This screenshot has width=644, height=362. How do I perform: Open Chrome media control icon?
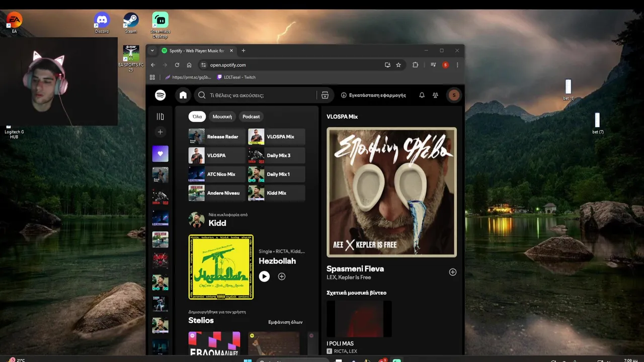(x=433, y=65)
